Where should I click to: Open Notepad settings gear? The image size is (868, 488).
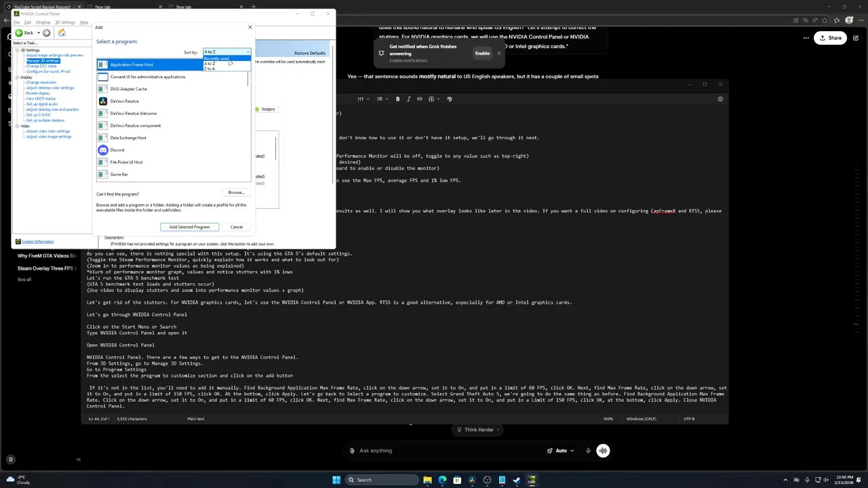pos(720,99)
